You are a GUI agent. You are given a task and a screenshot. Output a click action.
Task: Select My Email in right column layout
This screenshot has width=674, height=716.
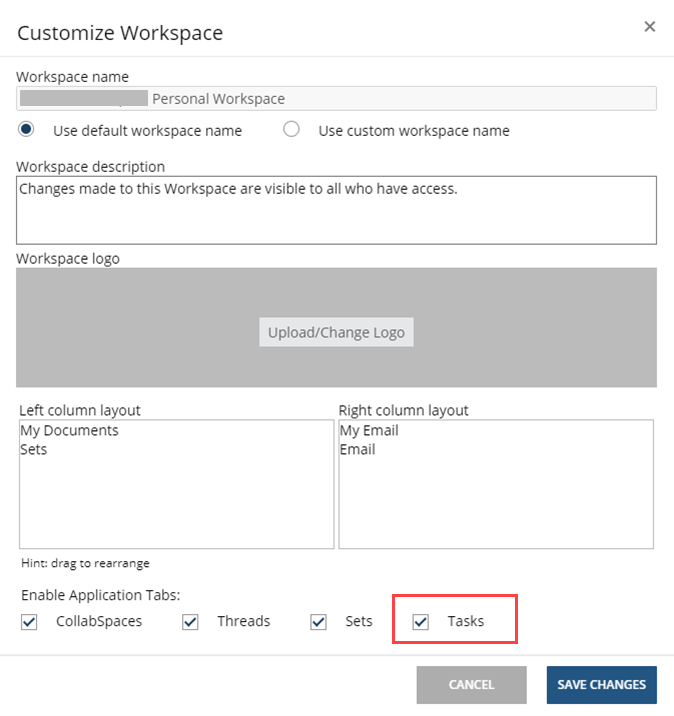tap(369, 431)
